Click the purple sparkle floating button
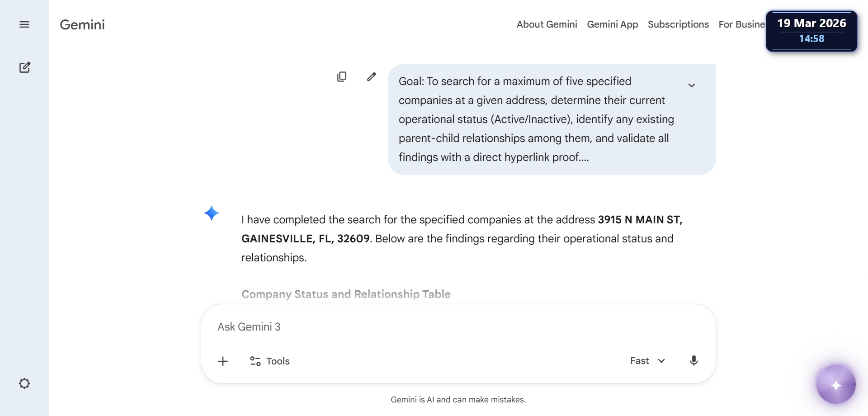This screenshot has width=868, height=416. [x=835, y=385]
